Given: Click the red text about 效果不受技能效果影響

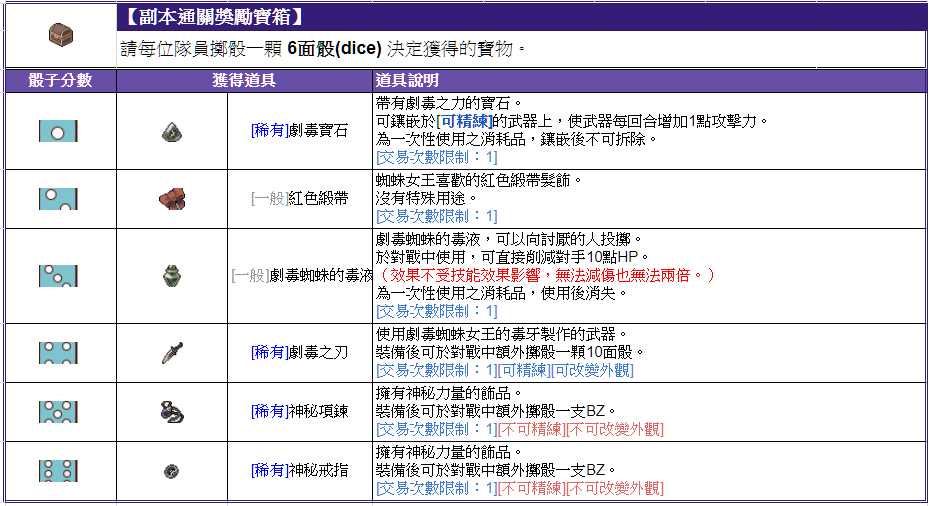Looking at the screenshot, I should tap(546, 275).
